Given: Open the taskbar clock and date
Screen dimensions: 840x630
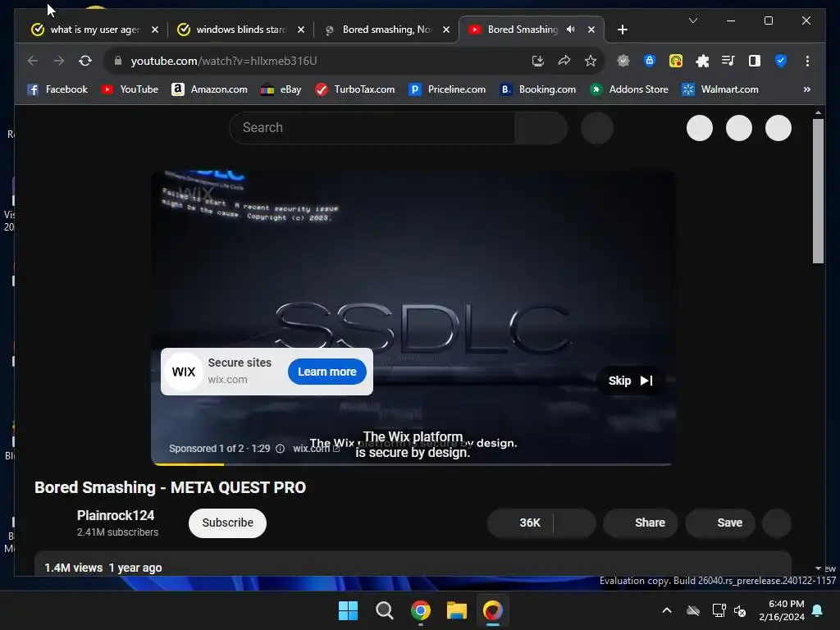Looking at the screenshot, I should coord(782,610).
